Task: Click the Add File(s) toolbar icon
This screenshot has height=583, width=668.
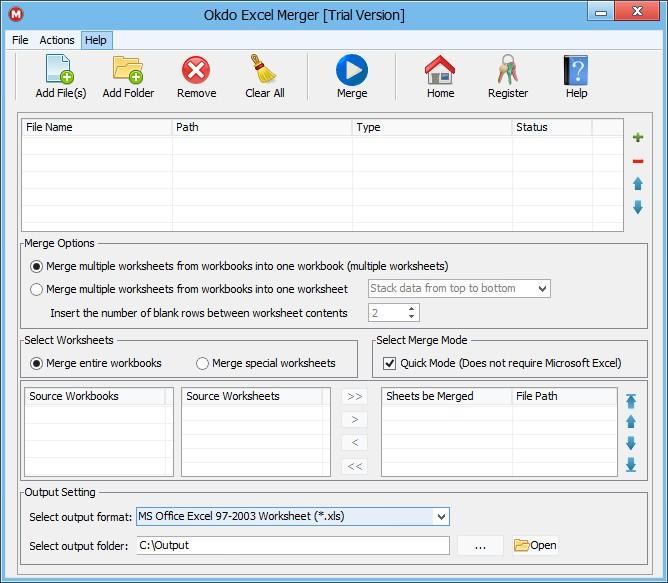Action: (60, 69)
